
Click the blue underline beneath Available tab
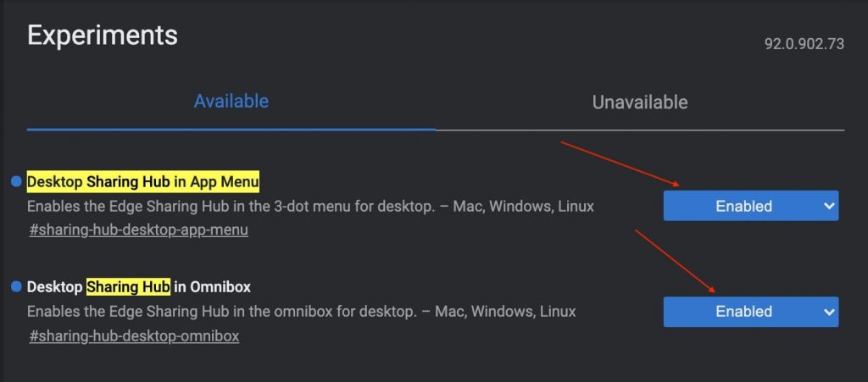coord(231,130)
